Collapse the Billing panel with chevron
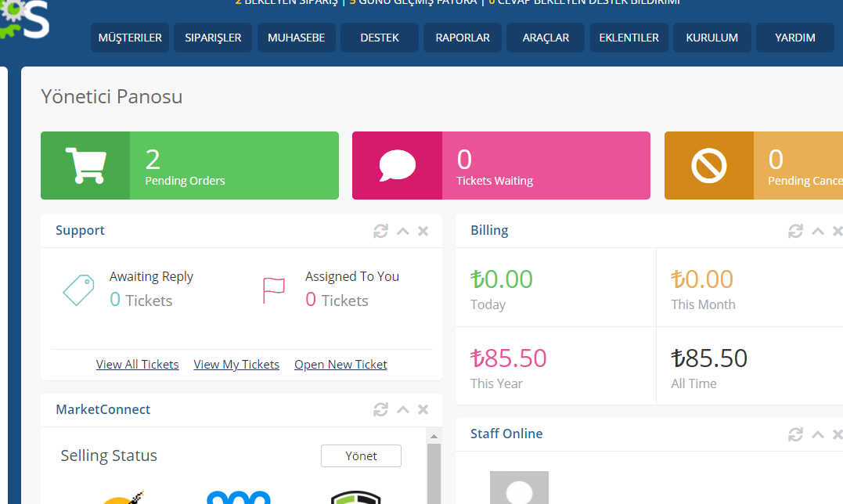This screenshot has width=843, height=504. pyautogui.click(x=817, y=231)
